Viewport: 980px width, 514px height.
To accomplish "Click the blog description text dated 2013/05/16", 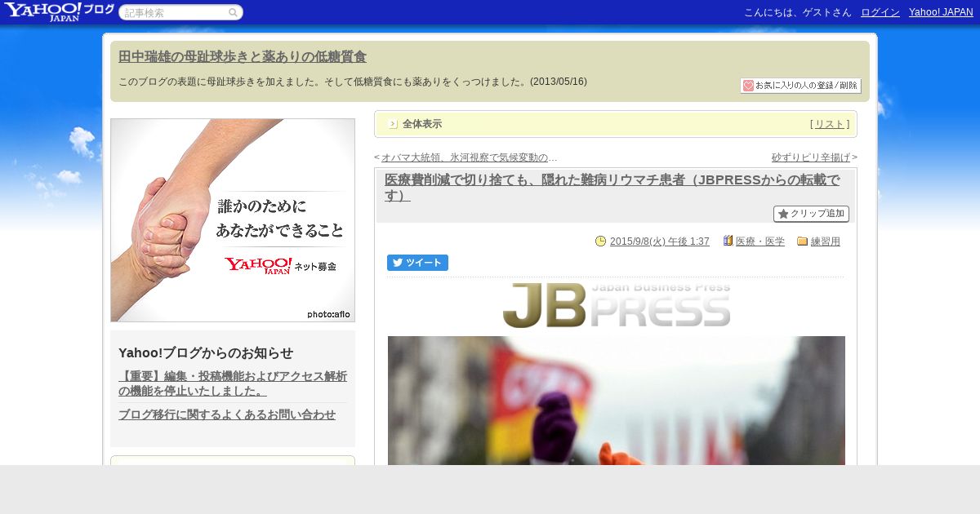I will coord(353,82).
